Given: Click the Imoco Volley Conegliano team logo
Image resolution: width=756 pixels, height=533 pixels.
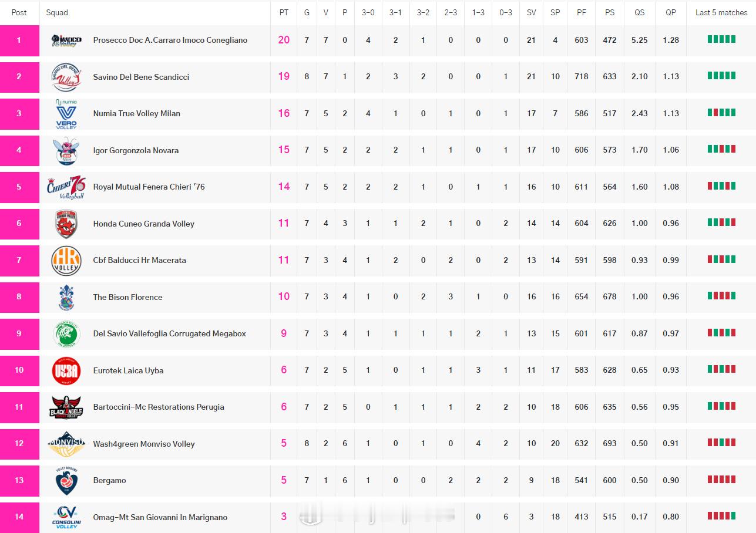Looking at the screenshot, I should tap(66, 40).
